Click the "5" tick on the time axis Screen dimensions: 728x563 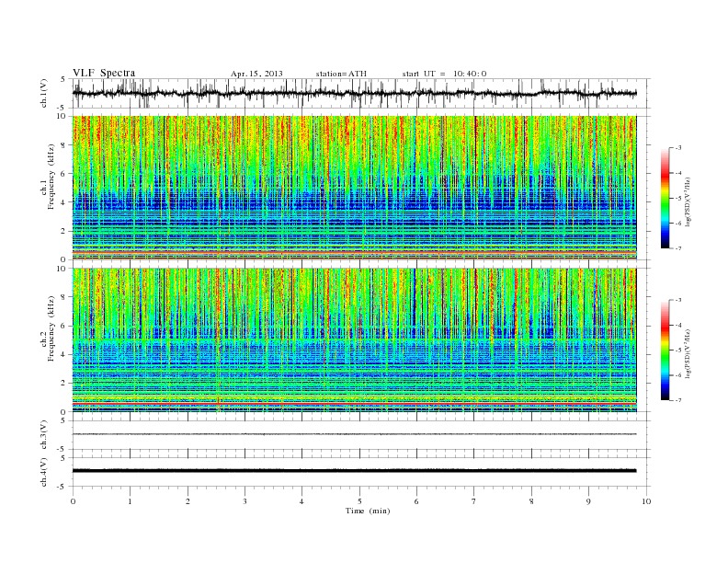click(x=359, y=501)
